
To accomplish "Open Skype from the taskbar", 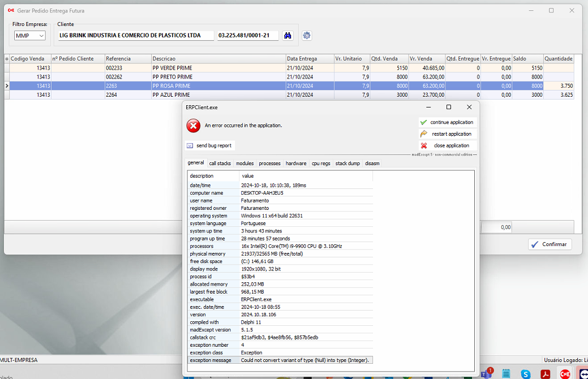I will (x=526, y=374).
